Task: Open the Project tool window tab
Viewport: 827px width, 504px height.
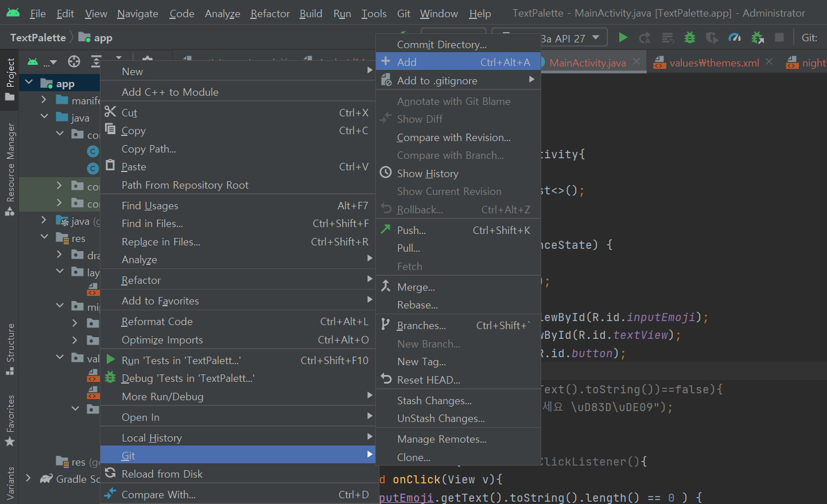Action: 10,79
